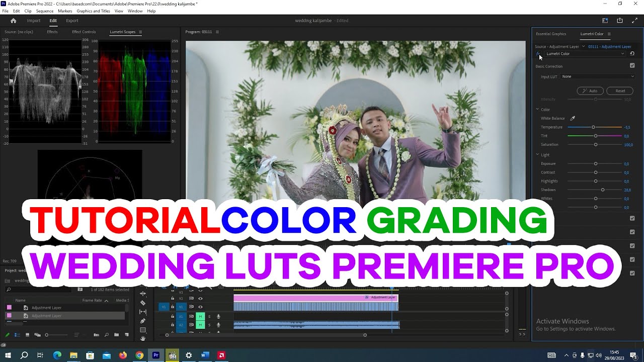
Task: Switch project panel to list view
Action: [17, 335]
